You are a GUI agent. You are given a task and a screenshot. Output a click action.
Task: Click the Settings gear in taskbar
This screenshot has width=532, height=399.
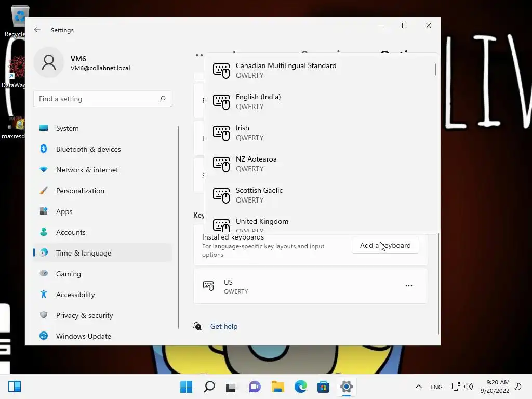click(347, 387)
